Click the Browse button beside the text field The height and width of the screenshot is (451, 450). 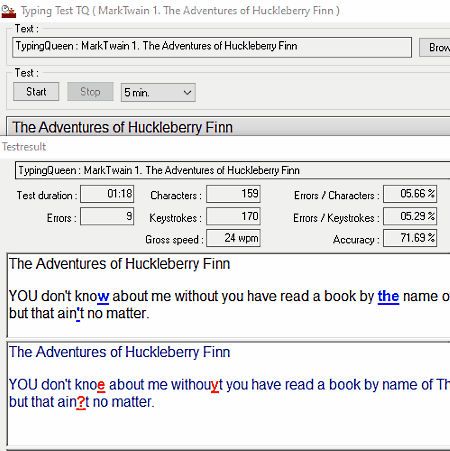coord(435,48)
